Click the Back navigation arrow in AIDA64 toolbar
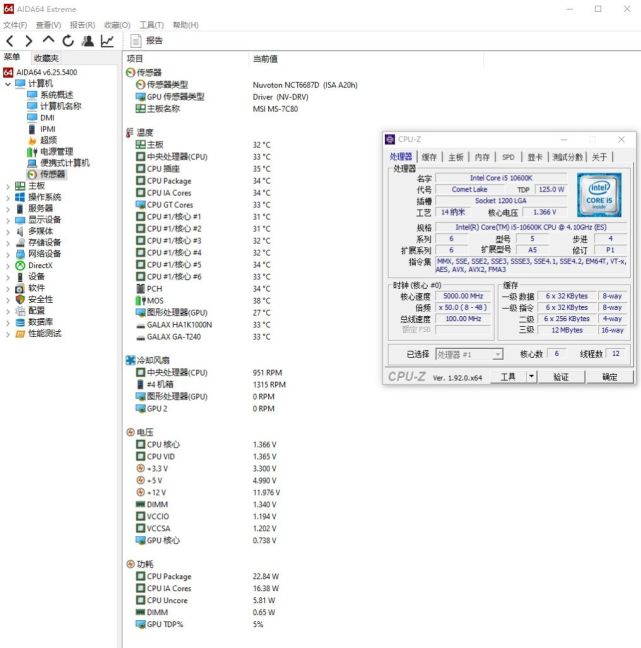The width and height of the screenshot is (641, 648). (10, 41)
